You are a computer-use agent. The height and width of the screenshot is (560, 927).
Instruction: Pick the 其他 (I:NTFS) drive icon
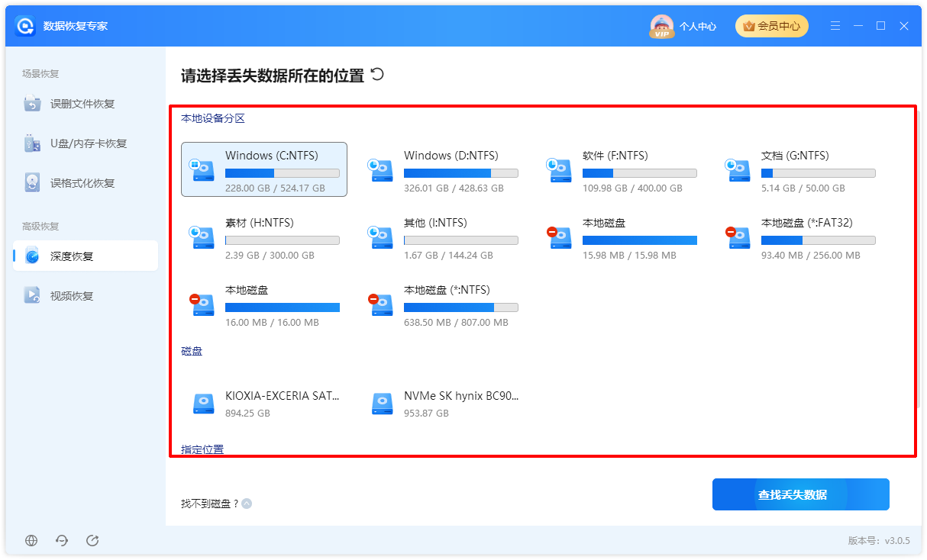tap(381, 237)
